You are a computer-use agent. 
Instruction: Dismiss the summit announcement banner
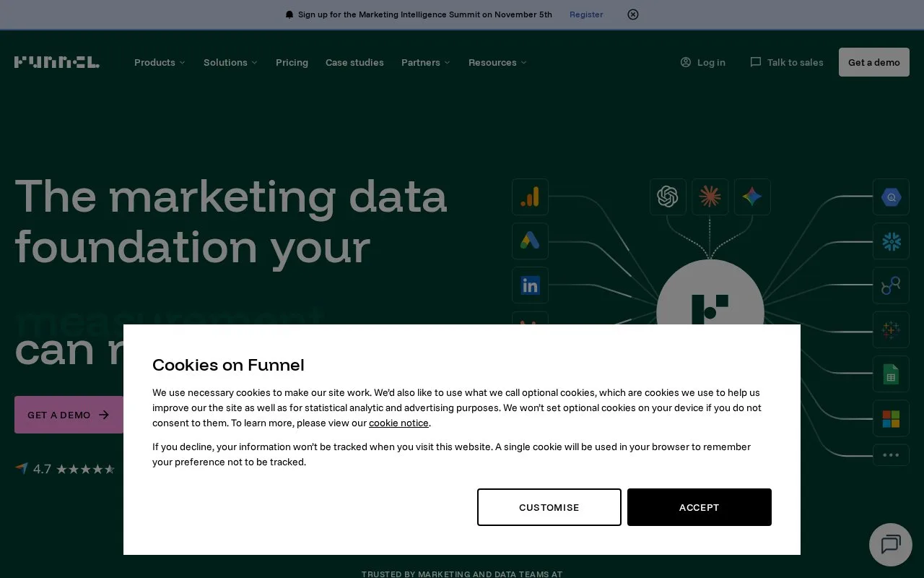(633, 14)
